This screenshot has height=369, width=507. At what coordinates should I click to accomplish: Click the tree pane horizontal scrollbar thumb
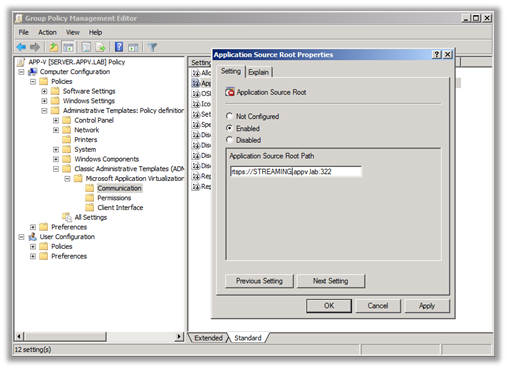coord(65,336)
